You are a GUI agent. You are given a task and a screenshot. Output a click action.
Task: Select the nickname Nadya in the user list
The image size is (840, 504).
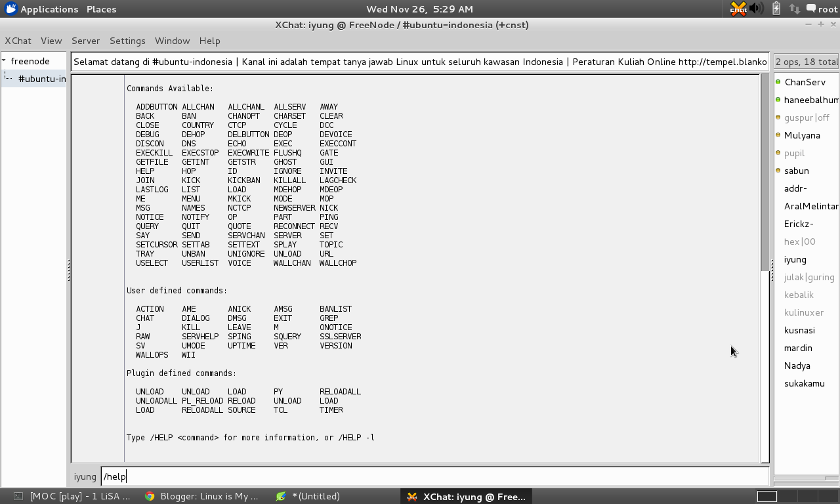797,366
